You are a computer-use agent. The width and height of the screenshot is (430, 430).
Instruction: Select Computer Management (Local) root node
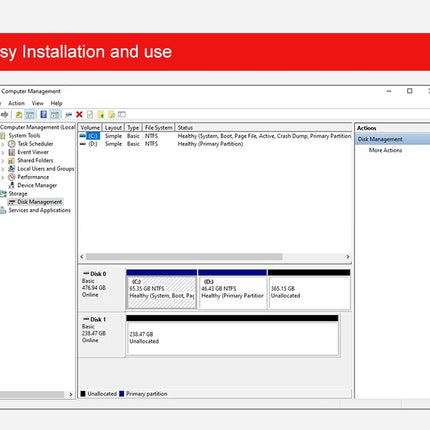click(x=38, y=127)
